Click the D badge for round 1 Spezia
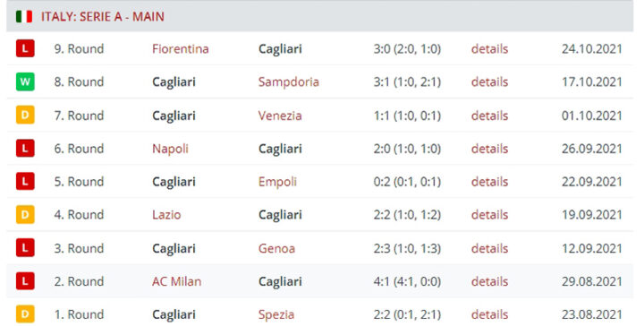This screenshot has width=644, height=326. (x=25, y=314)
